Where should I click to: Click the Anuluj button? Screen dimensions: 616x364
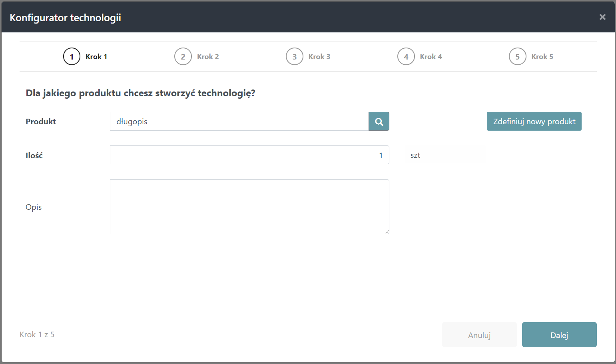pyautogui.click(x=479, y=335)
